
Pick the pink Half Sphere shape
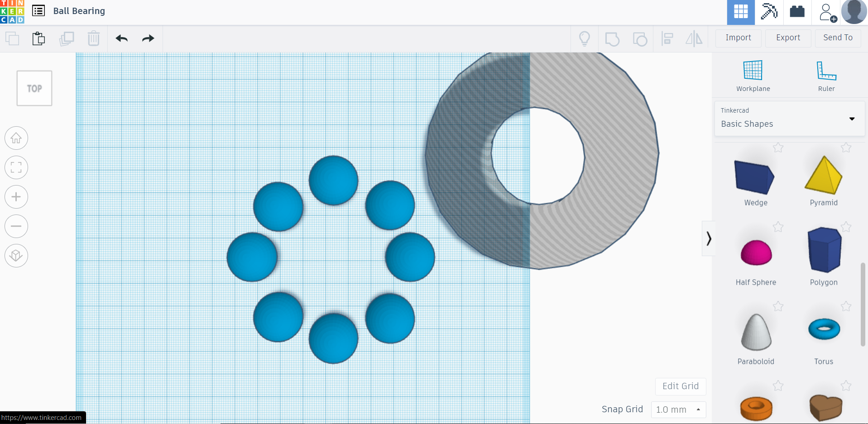[756, 252]
